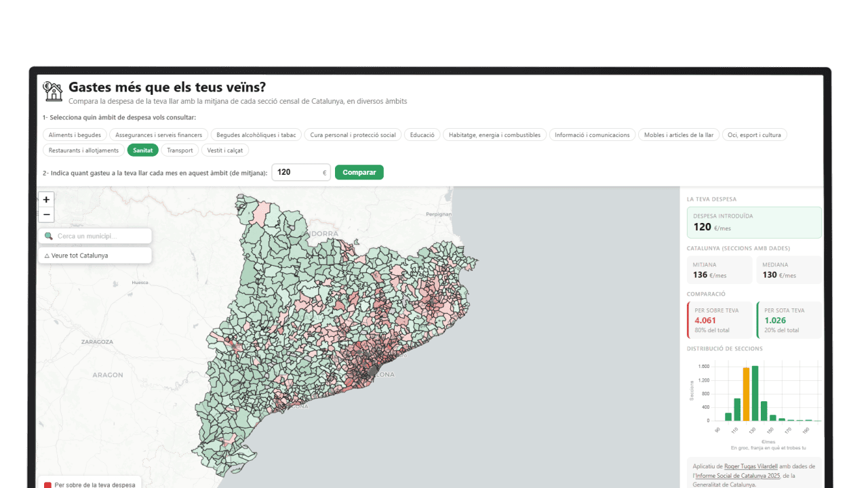Image resolution: width=868 pixels, height=488 pixels.
Task: Click the Per sobre teva comparison card
Action: [x=720, y=320]
